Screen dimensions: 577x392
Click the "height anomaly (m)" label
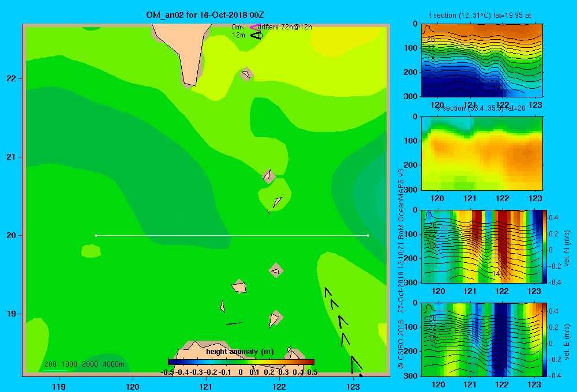point(240,352)
